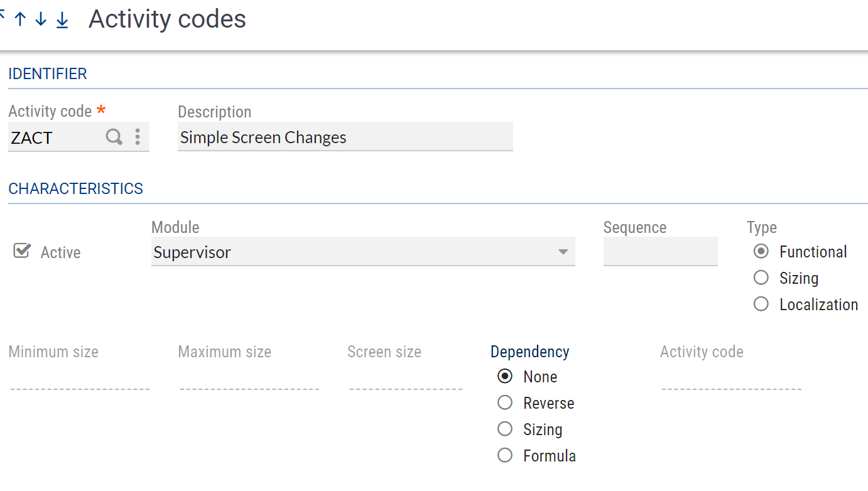The width and height of the screenshot is (868, 491).
Task: Focus the Sequence input field
Action: 660,252
